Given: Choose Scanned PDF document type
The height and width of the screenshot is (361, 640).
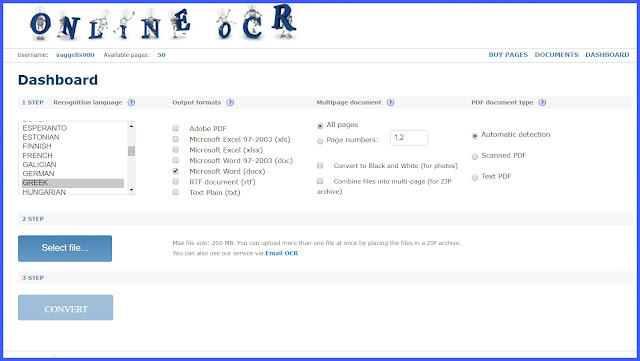Looking at the screenshot, I should [475, 156].
